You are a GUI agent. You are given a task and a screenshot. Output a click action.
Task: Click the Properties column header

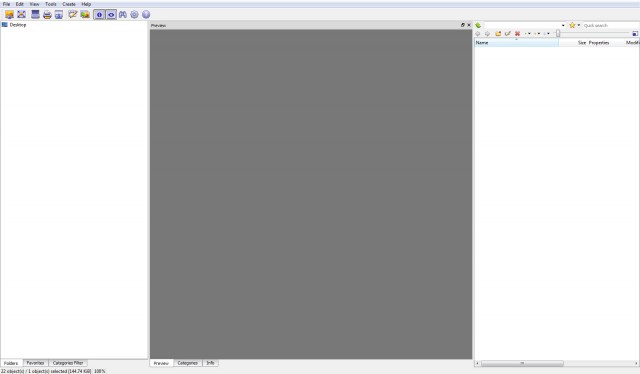click(x=599, y=42)
